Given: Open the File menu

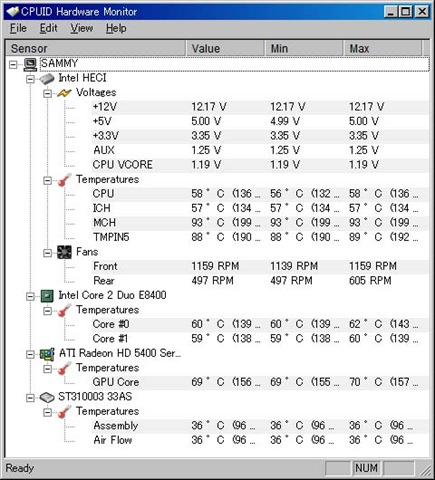Looking at the screenshot, I should coord(18,28).
